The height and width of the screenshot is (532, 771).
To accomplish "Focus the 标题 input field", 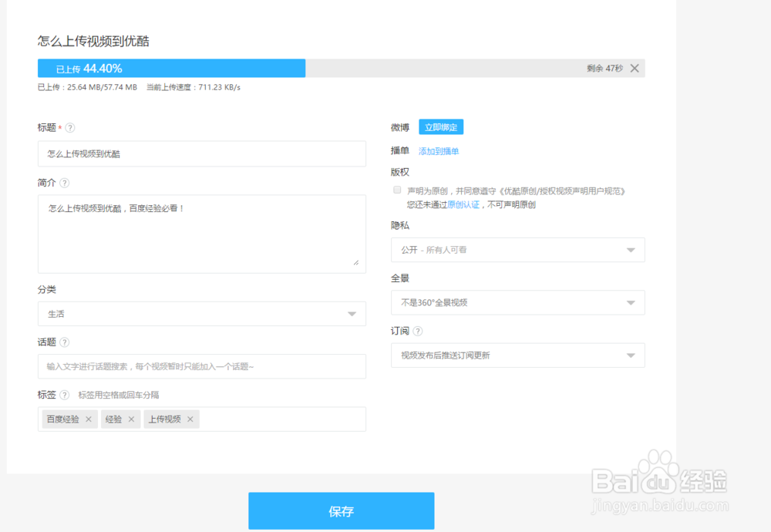I will pyautogui.click(x=201, y=154).
